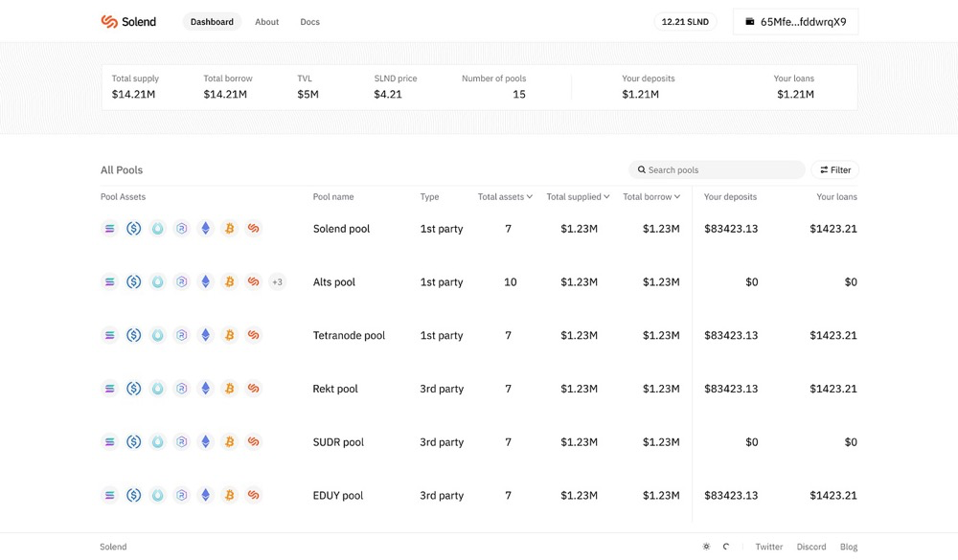Sort pools by Total supplied column
Screen dimensions: 958x560
[x=578, y=196]
